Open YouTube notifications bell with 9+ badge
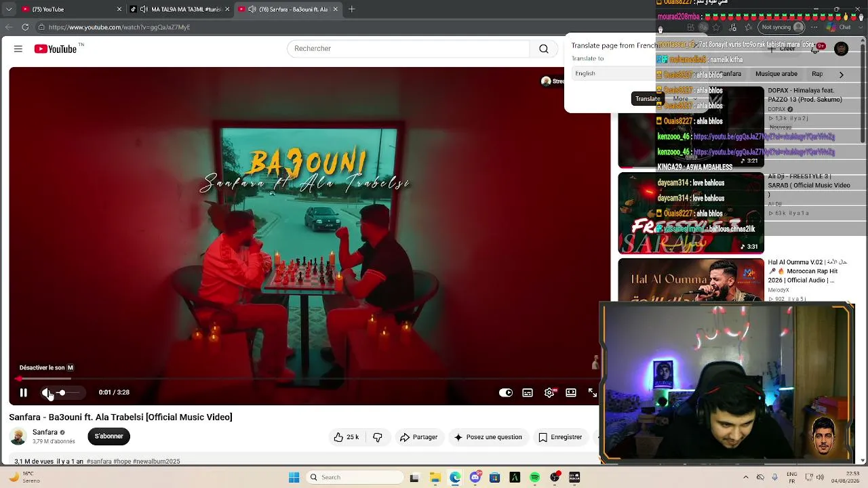 pos(816,48)
